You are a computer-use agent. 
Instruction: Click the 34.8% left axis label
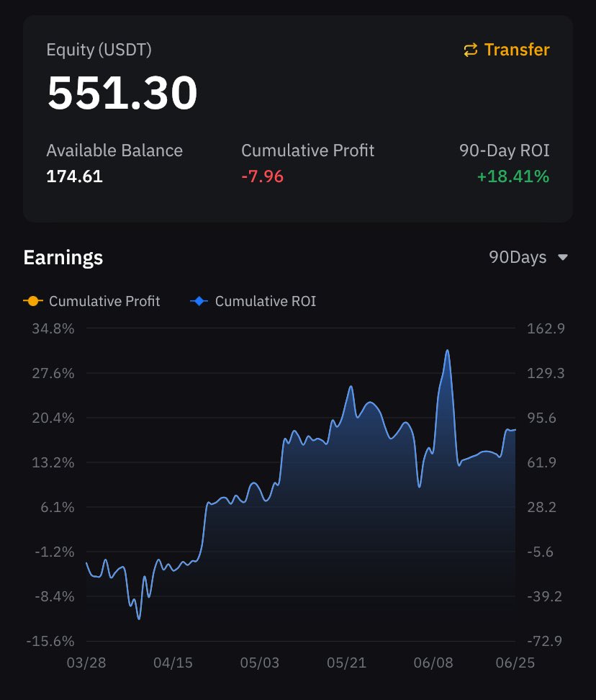[x=53, y=328]
